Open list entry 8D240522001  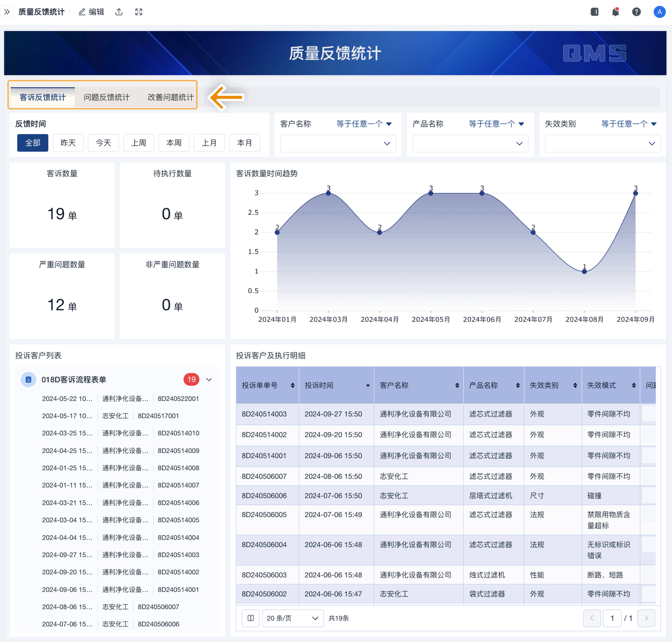pyautogui.click(x=121, y=399)
